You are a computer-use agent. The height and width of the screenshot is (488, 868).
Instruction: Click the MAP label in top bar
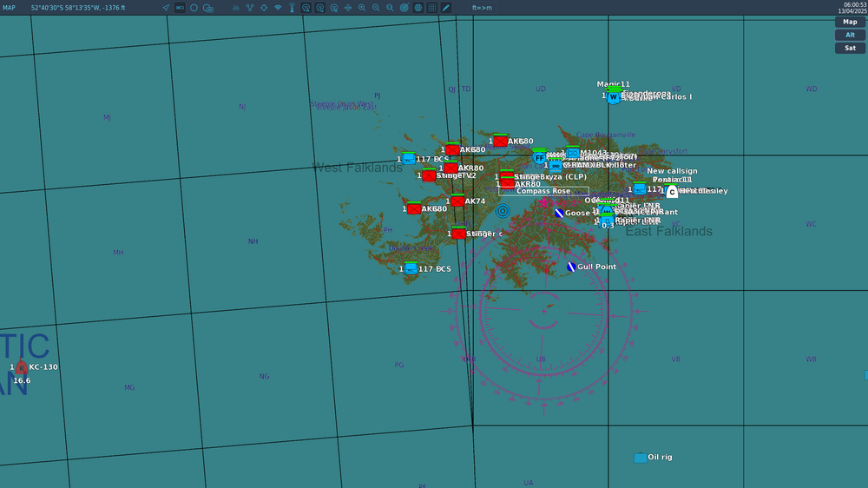9,8
